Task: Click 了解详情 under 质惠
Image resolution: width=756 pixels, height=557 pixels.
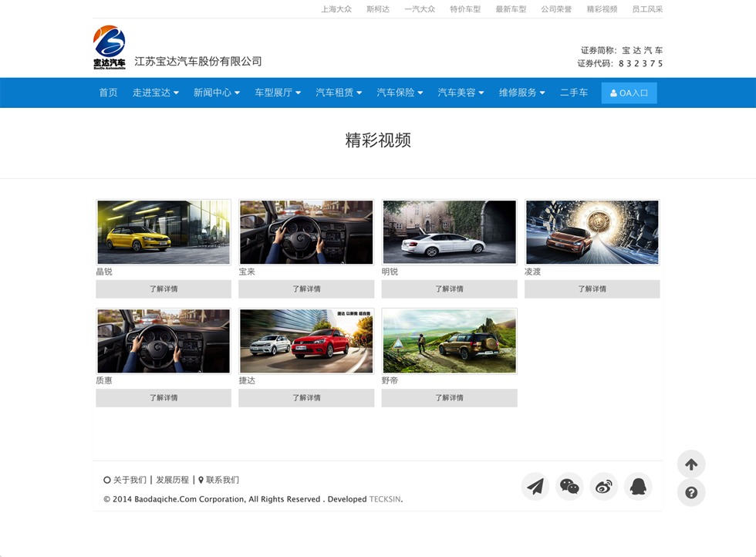Action: pyautogui.click(x=164, y=398)
